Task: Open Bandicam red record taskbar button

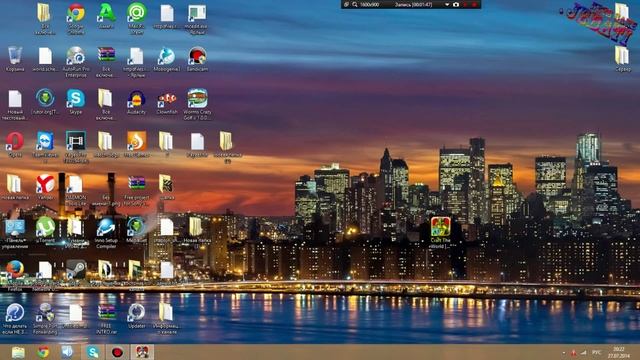Action: coord(118,352)
